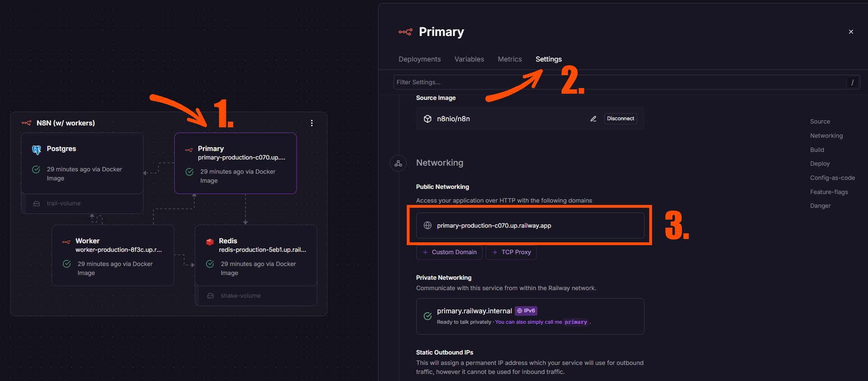Click the Postgres elephant icon
This screenshot has height=381, width=868.
36,150
